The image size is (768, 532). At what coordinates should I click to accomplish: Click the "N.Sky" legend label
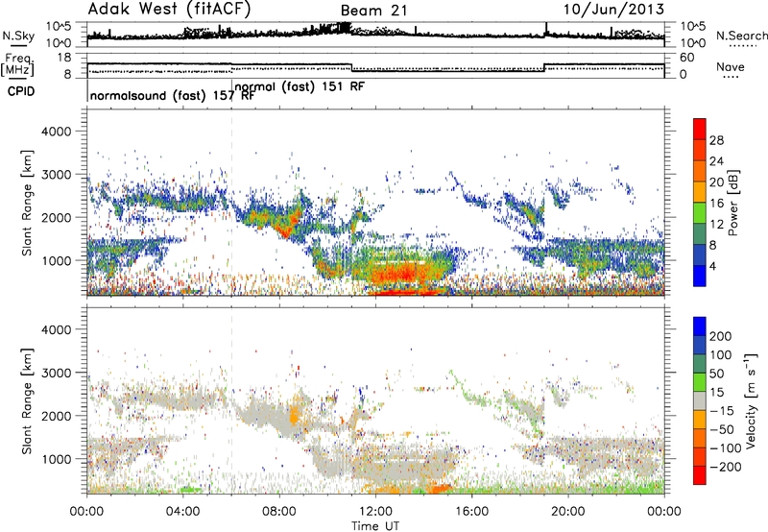point(18,36)
